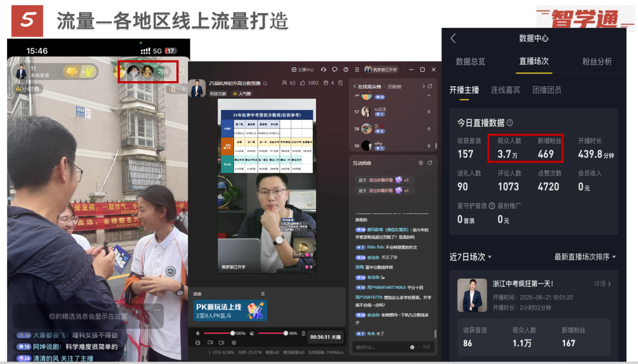
Task: Click the headset customer service icon
Action: (324, 70)
